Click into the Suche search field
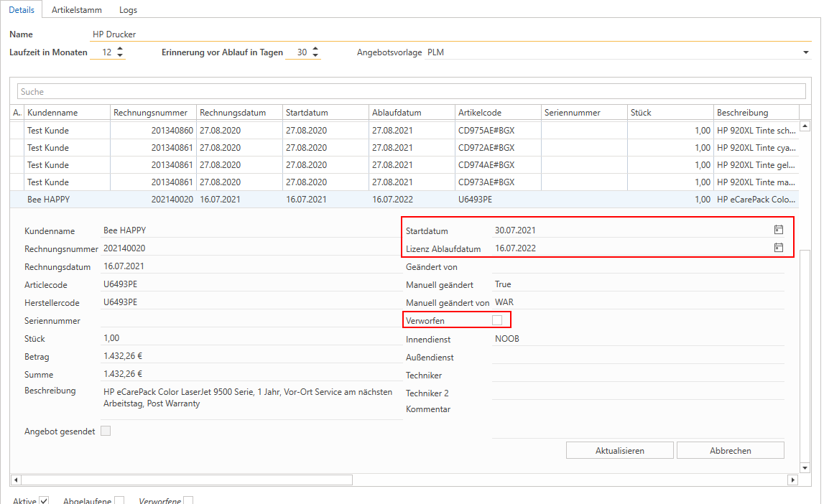The width and height of the screenshot is (824, 504). [411, 92]
